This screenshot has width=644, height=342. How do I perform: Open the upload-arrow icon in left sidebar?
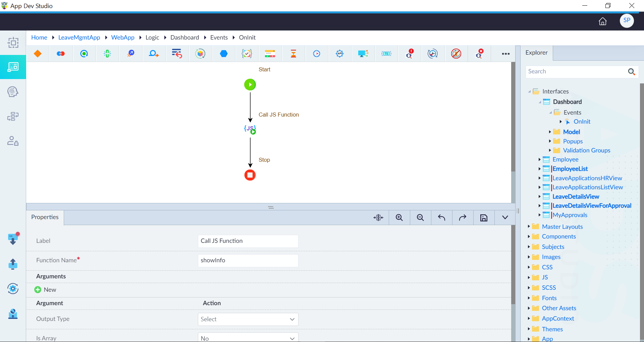pyautogui.click(x=13, y=264)
